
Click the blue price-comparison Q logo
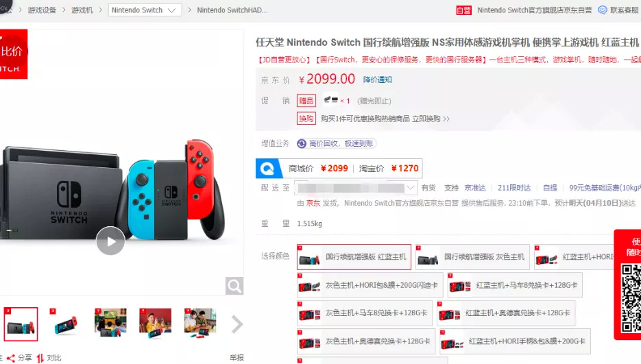pyautogui.click(x=267, y=169)
